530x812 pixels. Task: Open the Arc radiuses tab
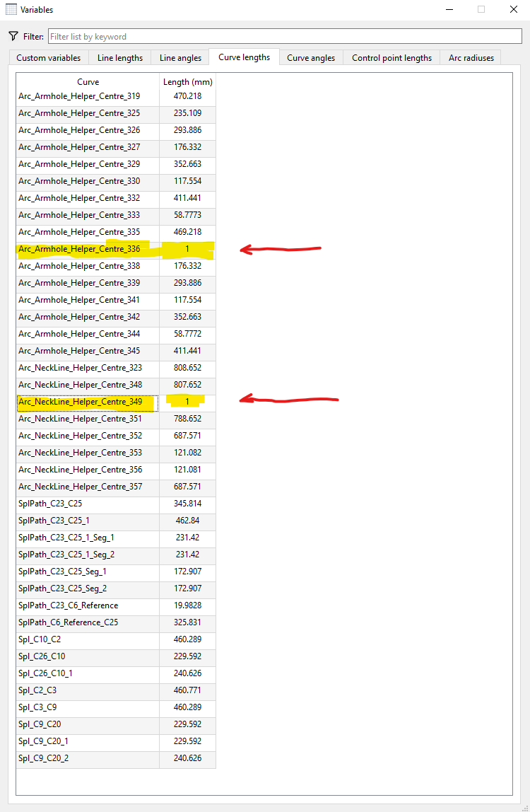(x=471, y=57)
